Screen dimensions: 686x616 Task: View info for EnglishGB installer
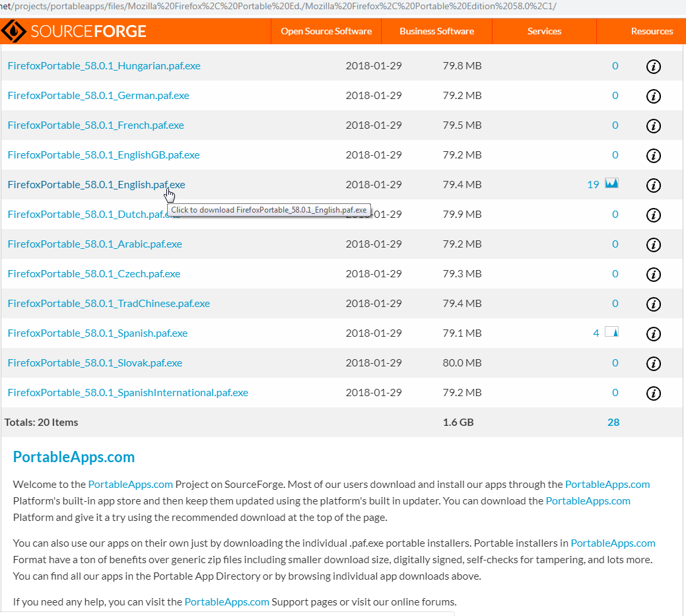pyautogui.click(x=653, y=156)
